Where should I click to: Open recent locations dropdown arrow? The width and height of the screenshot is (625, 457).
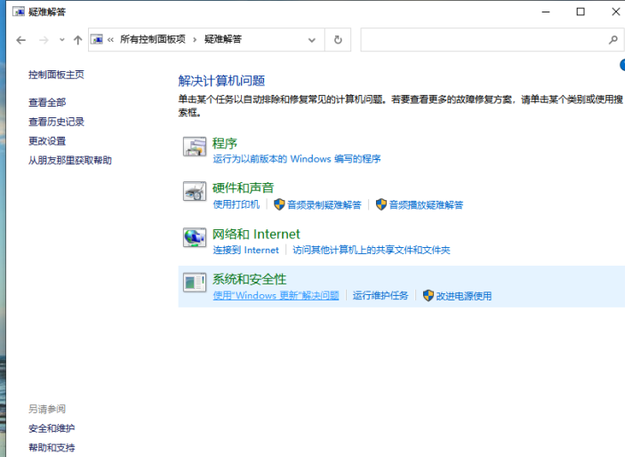tap(62, 40)
